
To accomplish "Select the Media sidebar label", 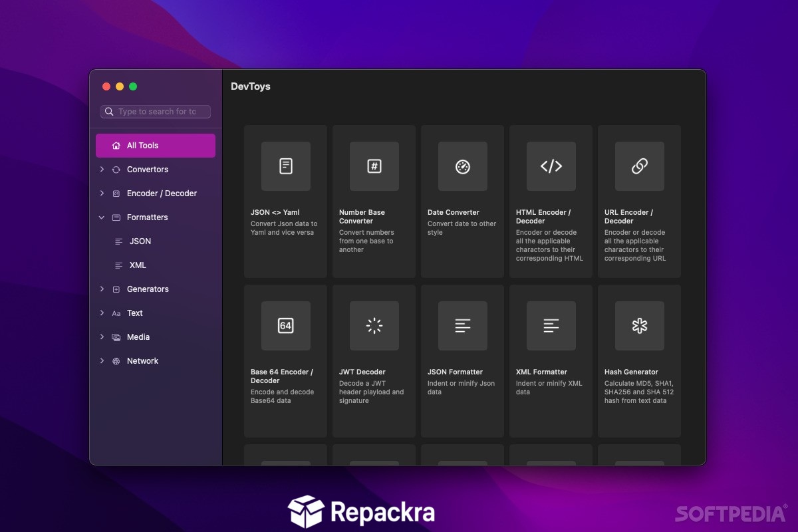I will (x=138, y=337).
